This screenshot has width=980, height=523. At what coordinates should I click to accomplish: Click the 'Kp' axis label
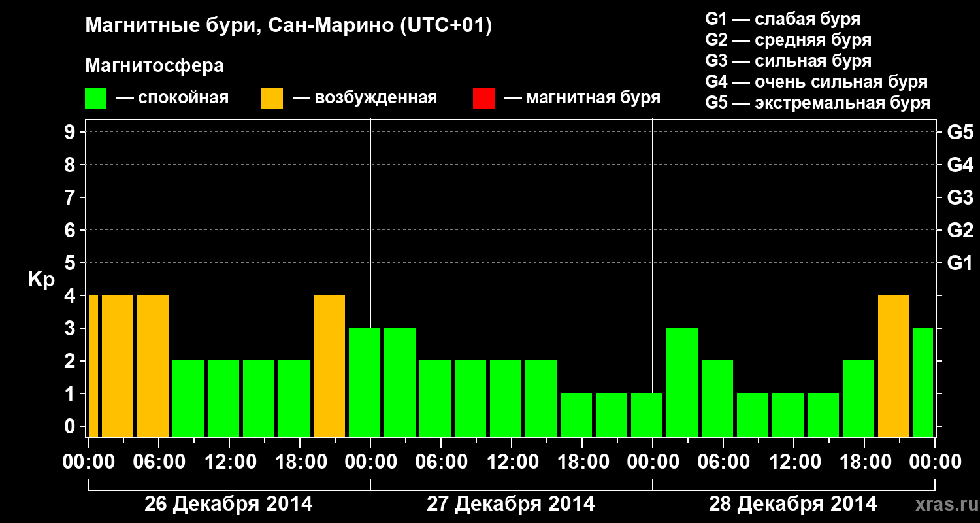41,280
